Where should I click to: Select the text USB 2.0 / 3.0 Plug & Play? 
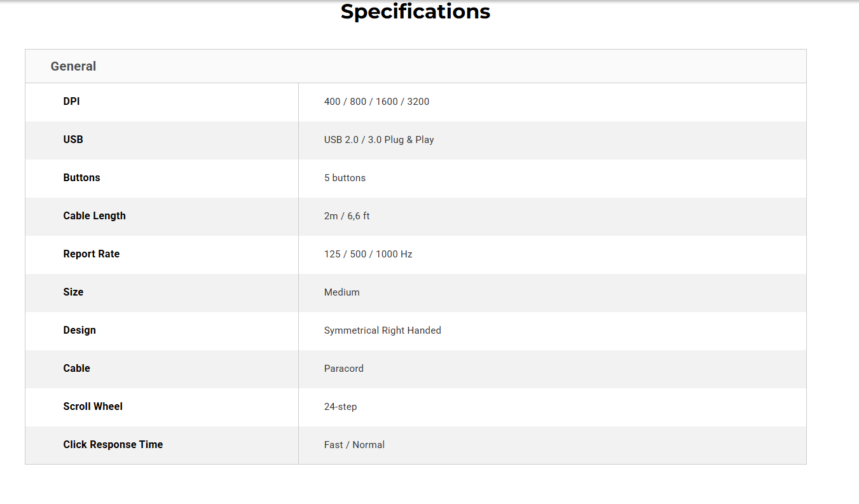pyautogui.click(x=379, y=140)
